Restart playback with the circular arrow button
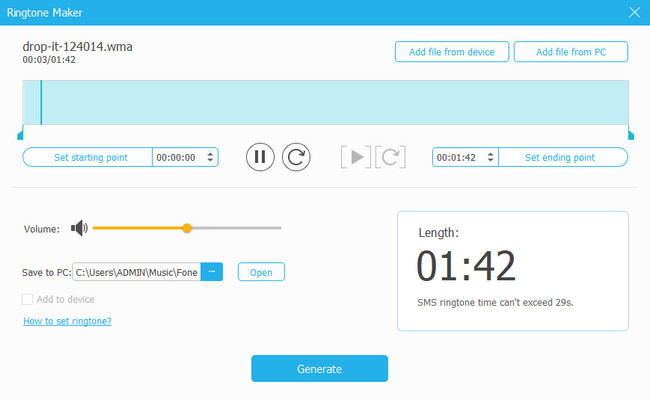Image resolution: width=650 pixels, height=400 pixels. coord(296,157)
